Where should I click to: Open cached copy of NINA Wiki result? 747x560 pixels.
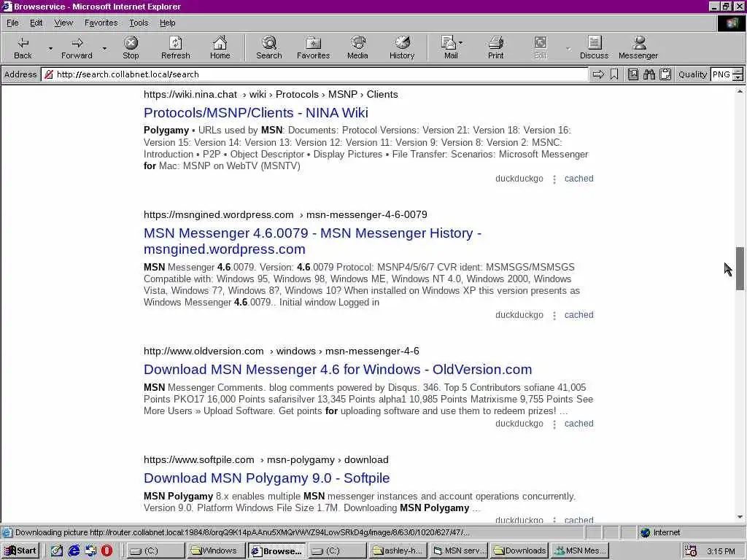point(578,179)
